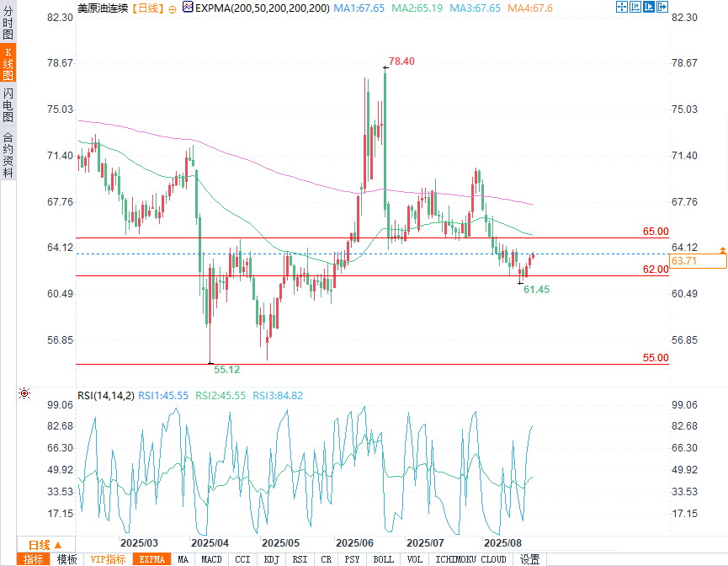
Task: Select the EXPMA indicator button
Action: 151,559
